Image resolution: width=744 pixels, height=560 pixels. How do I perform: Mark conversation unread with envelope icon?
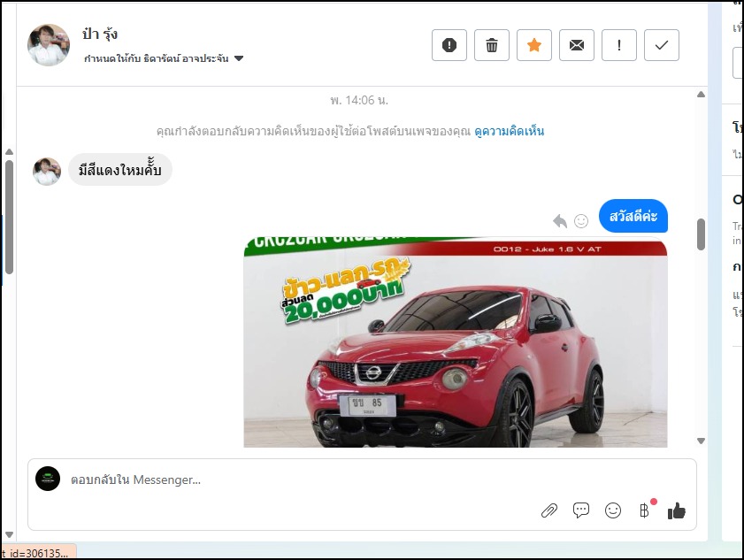577,45
